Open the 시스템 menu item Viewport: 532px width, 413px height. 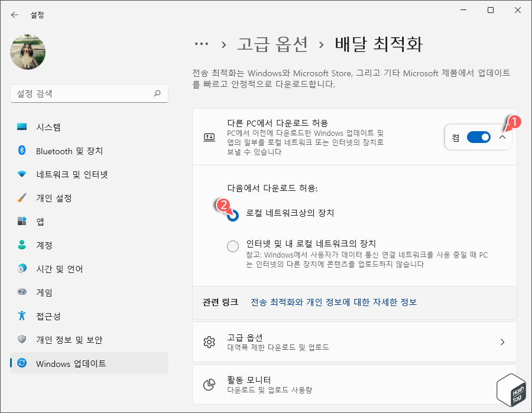48,127
